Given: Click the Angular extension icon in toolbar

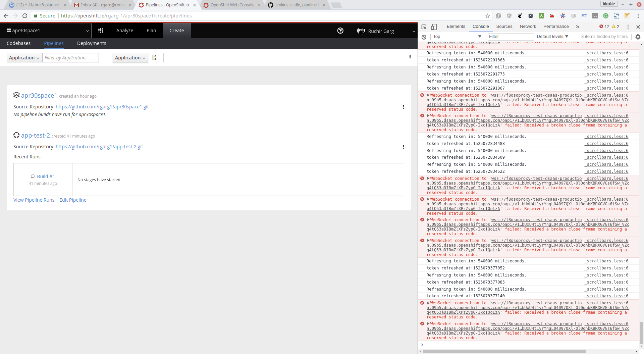Looking at the screenshot, I should point(509,16).
